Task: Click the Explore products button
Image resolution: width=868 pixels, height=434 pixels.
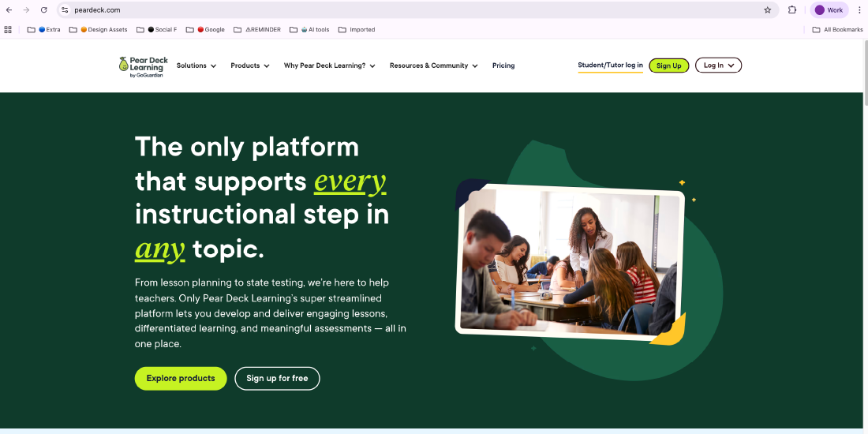Action: pos(181,379)
